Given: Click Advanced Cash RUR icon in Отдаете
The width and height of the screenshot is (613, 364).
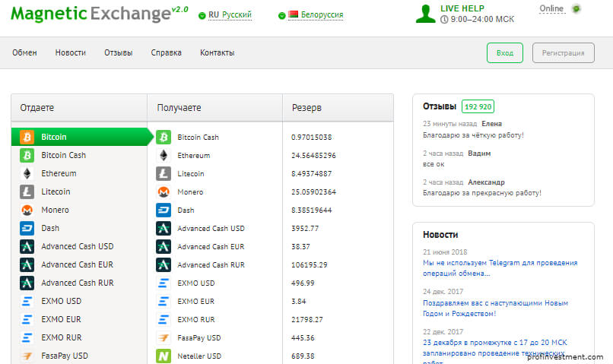Looking at the screenshot, I should [27, 283].
